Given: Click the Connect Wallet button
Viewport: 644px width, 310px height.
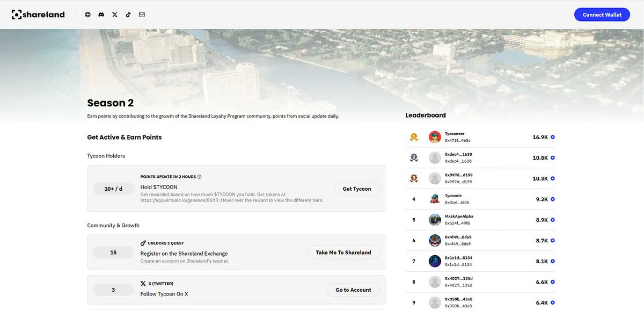Looking at the screenshot, I should [602, 15].
